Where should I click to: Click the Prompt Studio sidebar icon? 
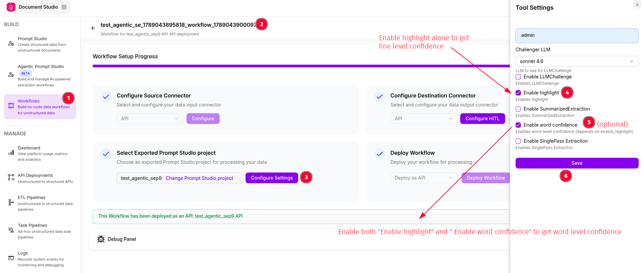[x=11, y=44]
